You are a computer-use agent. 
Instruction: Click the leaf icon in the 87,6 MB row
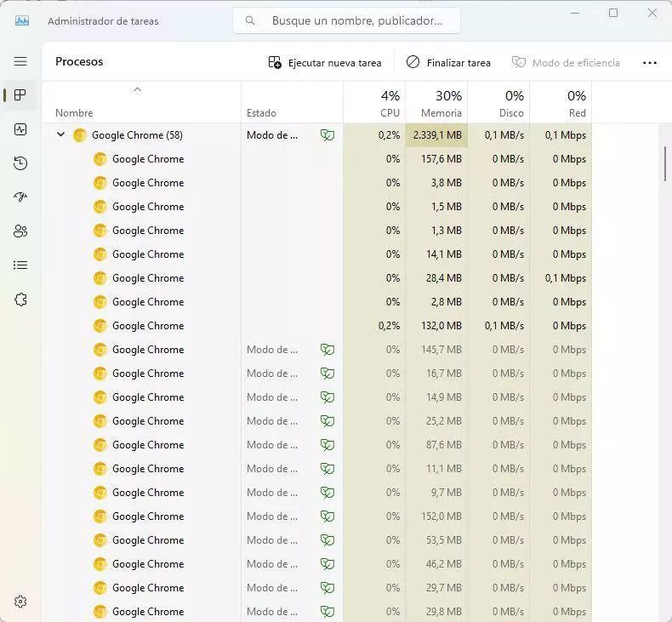(x=327, y=445)
